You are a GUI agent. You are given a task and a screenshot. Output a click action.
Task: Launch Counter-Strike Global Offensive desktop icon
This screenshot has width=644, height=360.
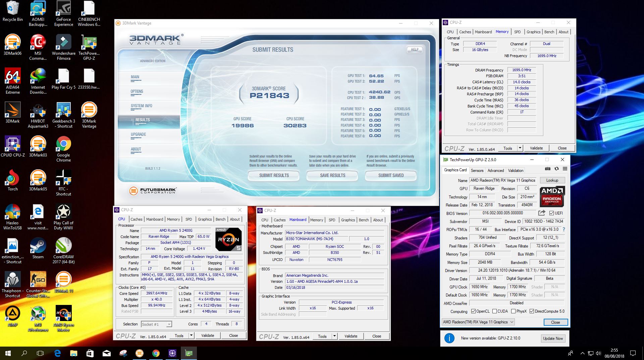coord(38,284)
